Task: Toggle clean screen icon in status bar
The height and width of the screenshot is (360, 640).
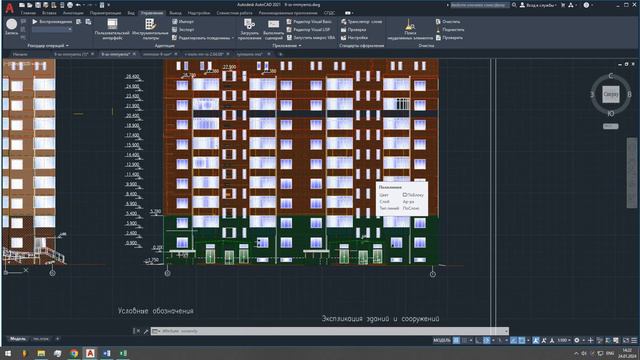Action: pos(626,340)
